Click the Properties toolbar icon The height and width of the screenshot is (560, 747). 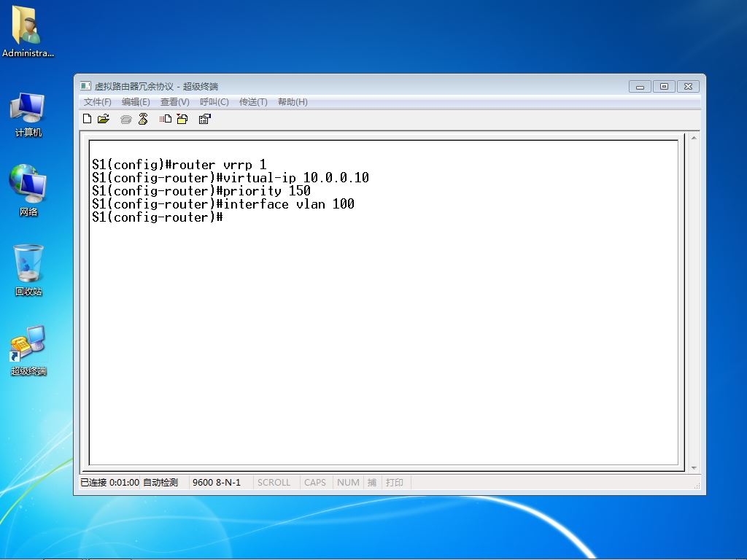point(205,119)
